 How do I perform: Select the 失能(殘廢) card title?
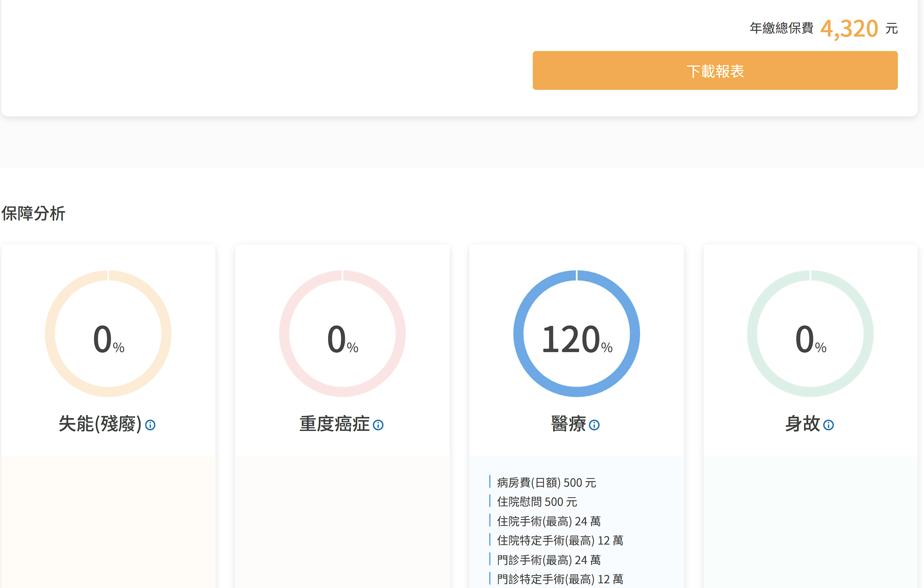coord(100,424)
